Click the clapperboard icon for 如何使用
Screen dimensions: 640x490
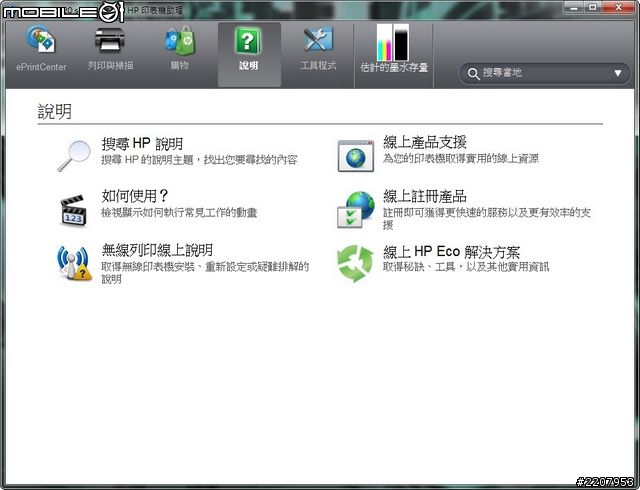click(x=74, y=210)
